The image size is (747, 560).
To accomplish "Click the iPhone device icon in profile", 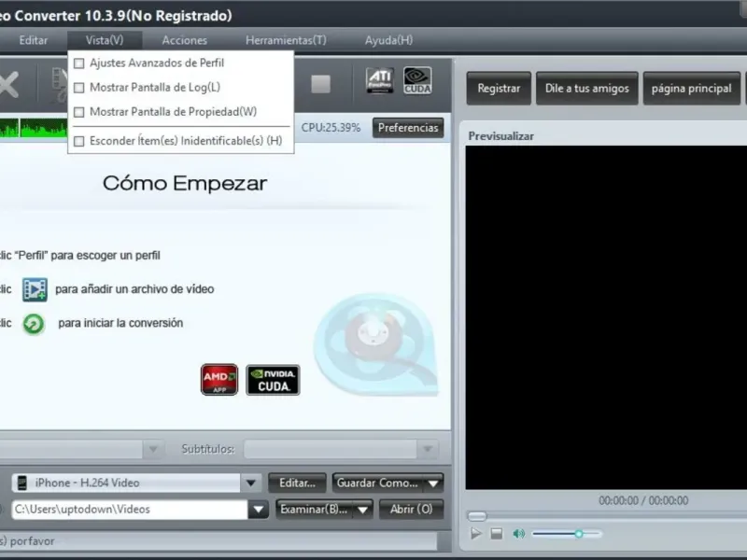I will coord(21,483).
